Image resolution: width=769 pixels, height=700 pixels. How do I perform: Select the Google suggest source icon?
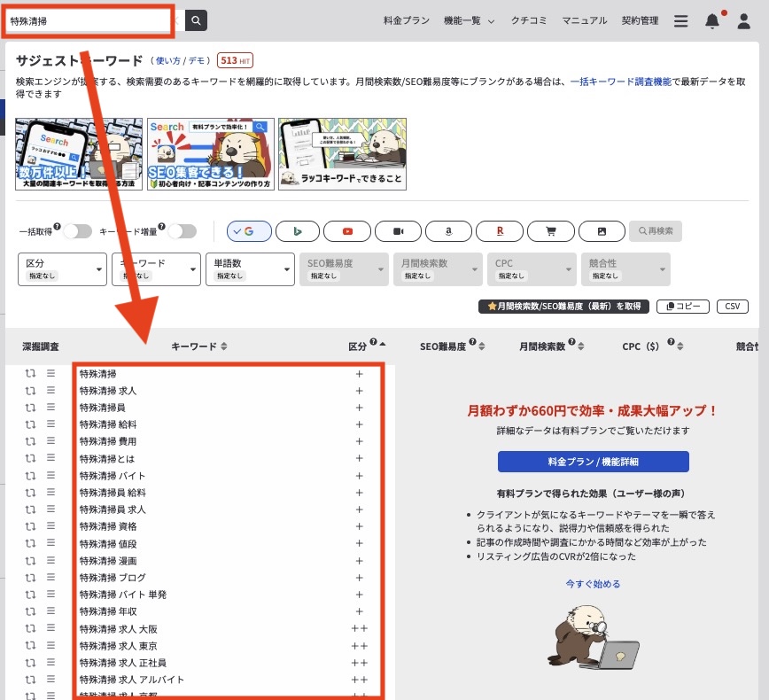(249, 230)
